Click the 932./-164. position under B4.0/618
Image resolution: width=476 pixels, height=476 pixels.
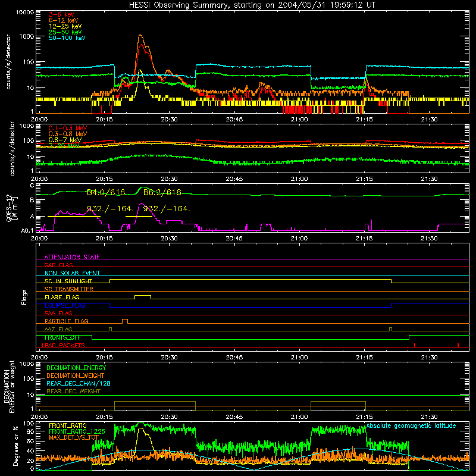click(110, 209)
